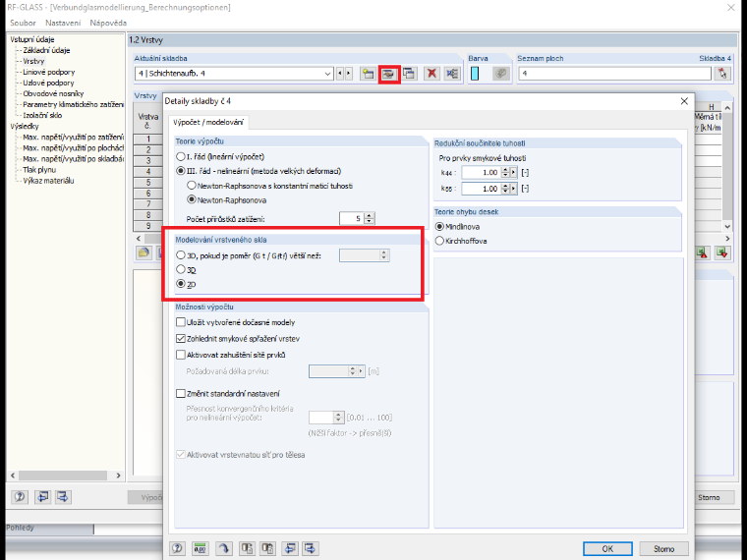Open k44 value side arrow menu
The height and width of the screenshot is (560, 747).
tap(513, 173)
